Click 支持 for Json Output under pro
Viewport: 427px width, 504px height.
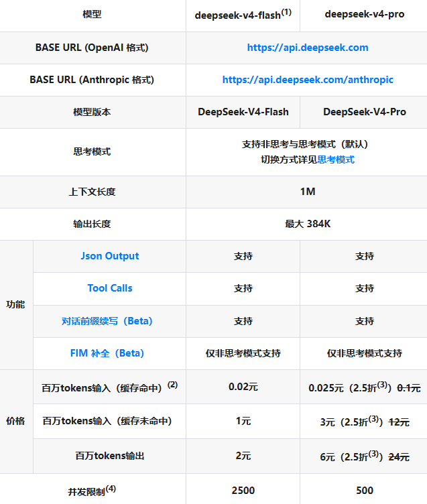point(364,256)
